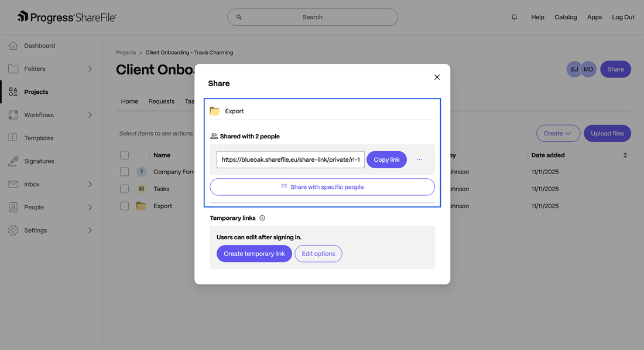Open the three-dot link options menu

[420, 159]
